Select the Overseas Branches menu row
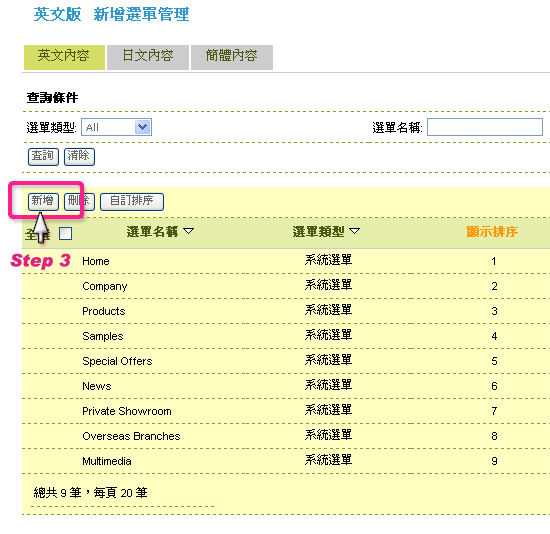The height and width of the screenshot is (534, 550). (286, 436)
